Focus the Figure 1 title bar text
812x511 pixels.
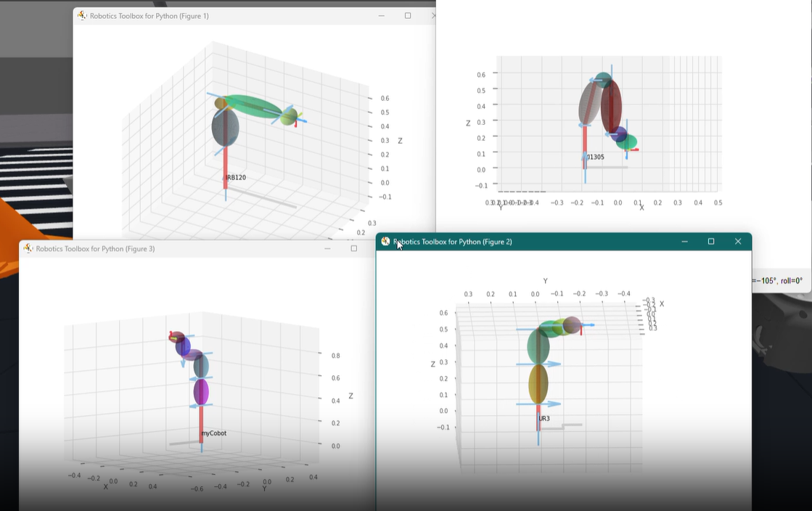point(149,16)
